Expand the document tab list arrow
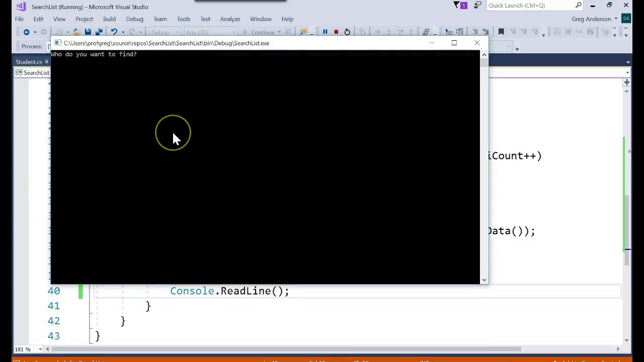The image size is (644, 362). 628,62
